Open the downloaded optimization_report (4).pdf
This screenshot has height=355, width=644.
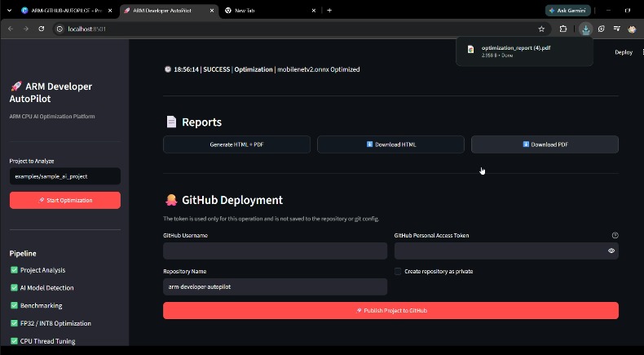pyautogui.click(x=524, y=51)
